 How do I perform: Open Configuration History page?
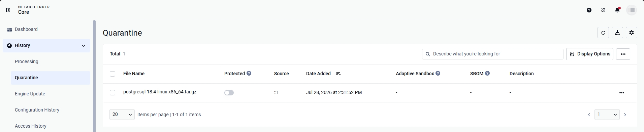(37, 110)
